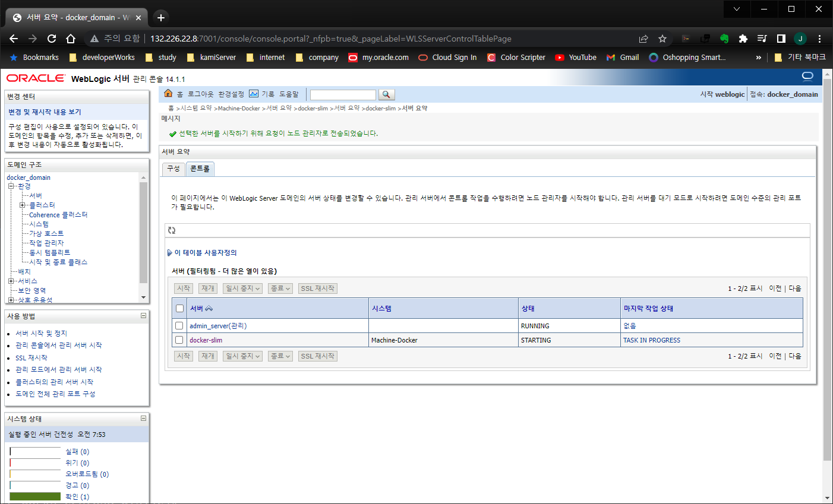The height and width of the screenshot is (504, 833).
Task: Check the admin_server row checkbox
Action: tap(179, 325)
